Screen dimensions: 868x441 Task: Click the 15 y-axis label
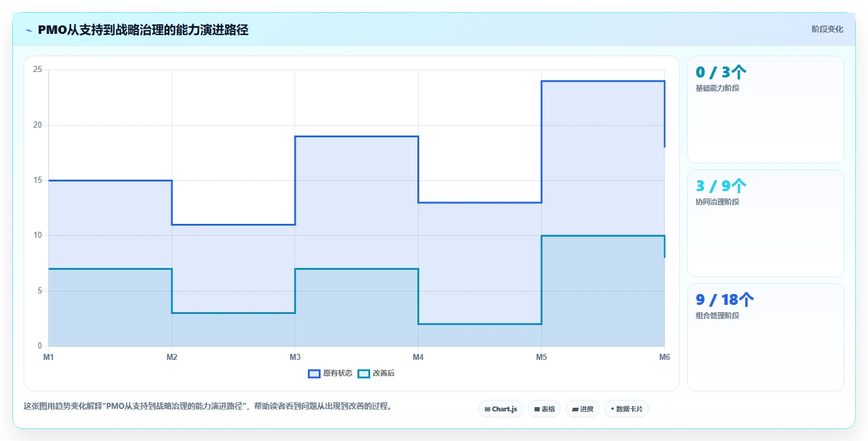click(38, 180)
